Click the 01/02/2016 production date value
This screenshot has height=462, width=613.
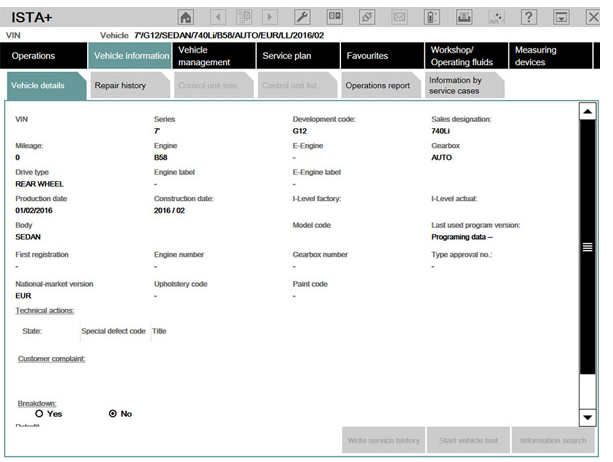tap(34, 210)
